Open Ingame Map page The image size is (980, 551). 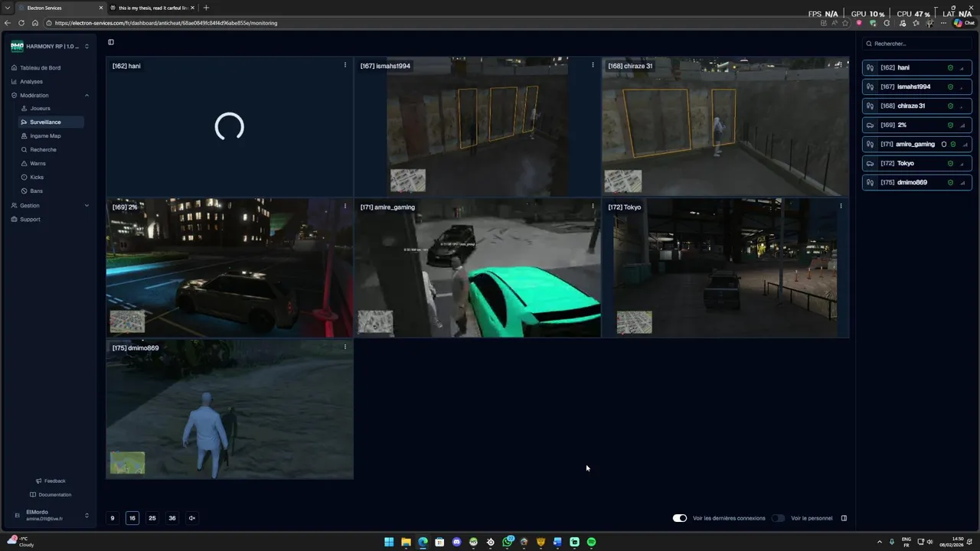point(45,136)
